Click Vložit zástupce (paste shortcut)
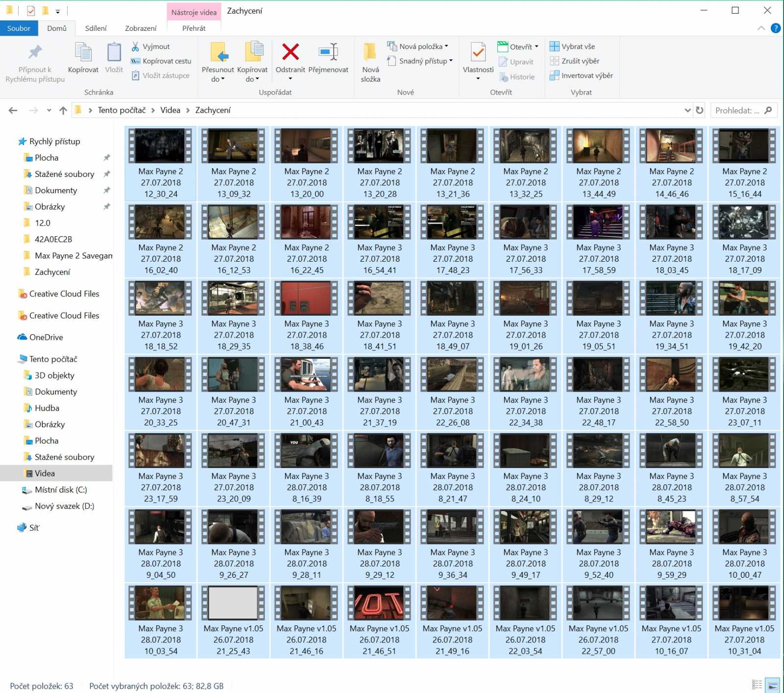784x693 pixels. tap(160, 75)
